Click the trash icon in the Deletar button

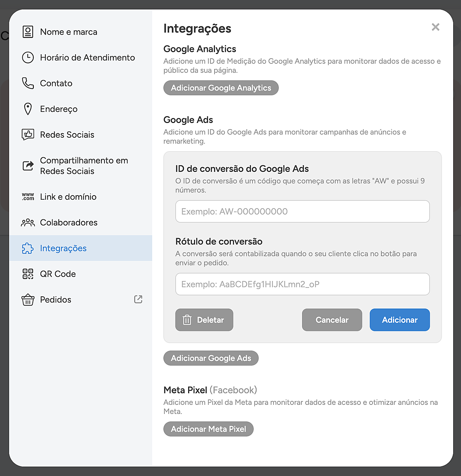pyautogui.click(x=187, y=320)
